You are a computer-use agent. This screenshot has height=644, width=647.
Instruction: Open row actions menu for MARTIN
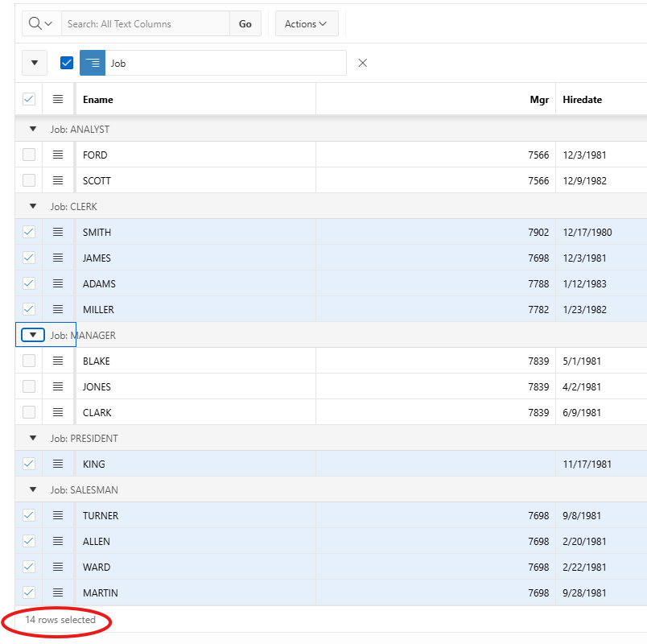pyautogui.click(x=58, y=592)
